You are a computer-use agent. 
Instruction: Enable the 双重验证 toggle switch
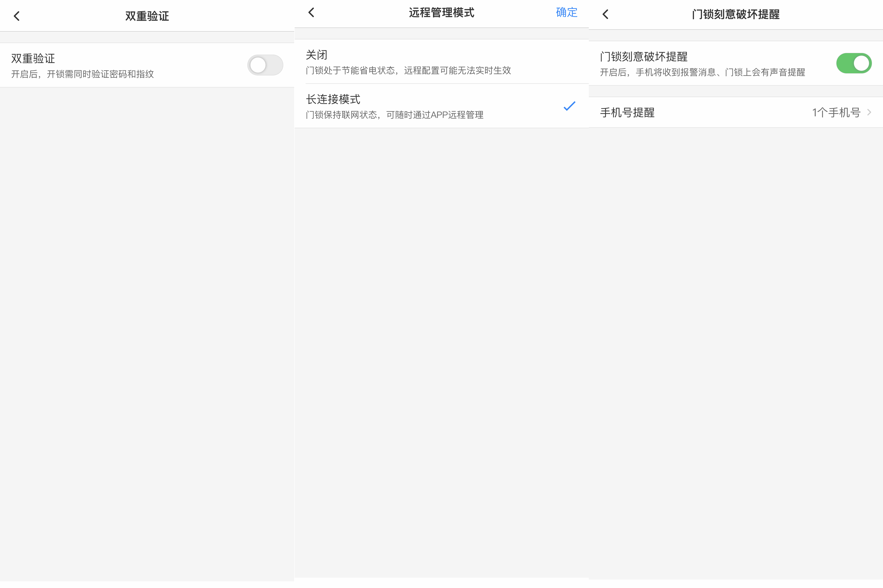[265, 65]
